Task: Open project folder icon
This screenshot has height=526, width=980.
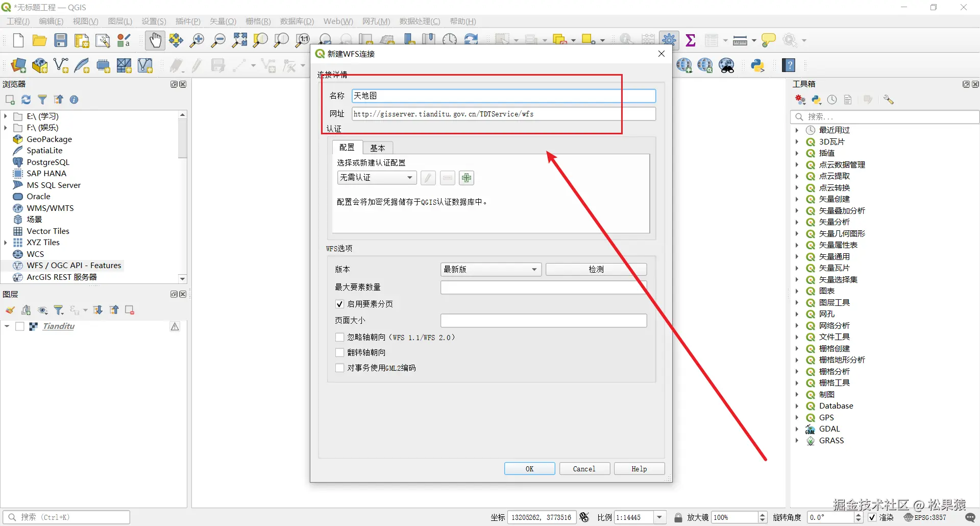Action: pyautogui.click(x=39, y=40)
